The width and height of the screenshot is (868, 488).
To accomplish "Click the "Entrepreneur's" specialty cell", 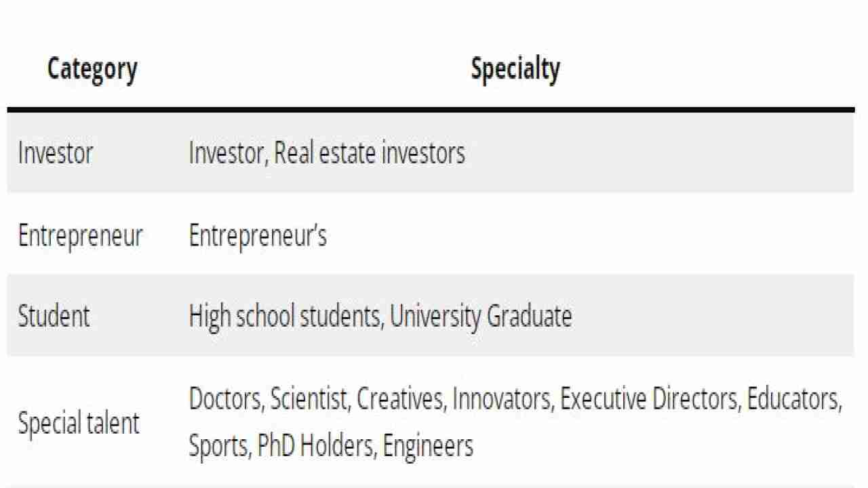I will coord(258,236).
